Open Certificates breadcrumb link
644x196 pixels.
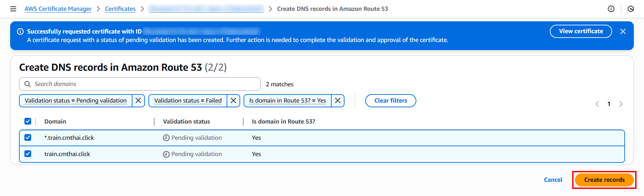120,9
